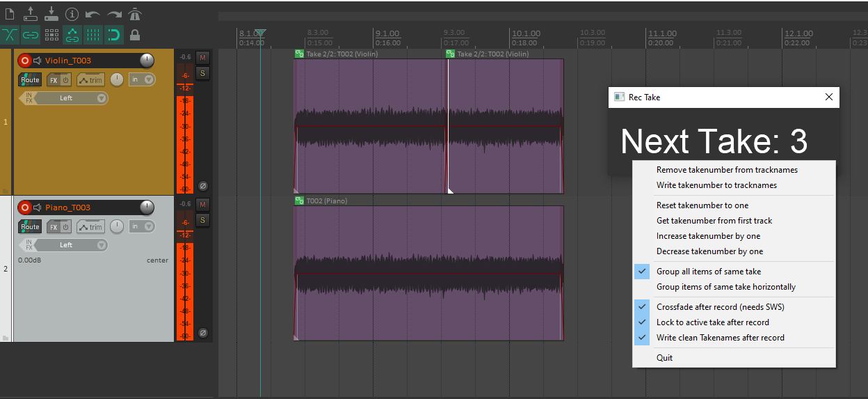This screenshot has width=868, height=399.
Task: Toggle the snap magnet icon
Action: [114, 34]
